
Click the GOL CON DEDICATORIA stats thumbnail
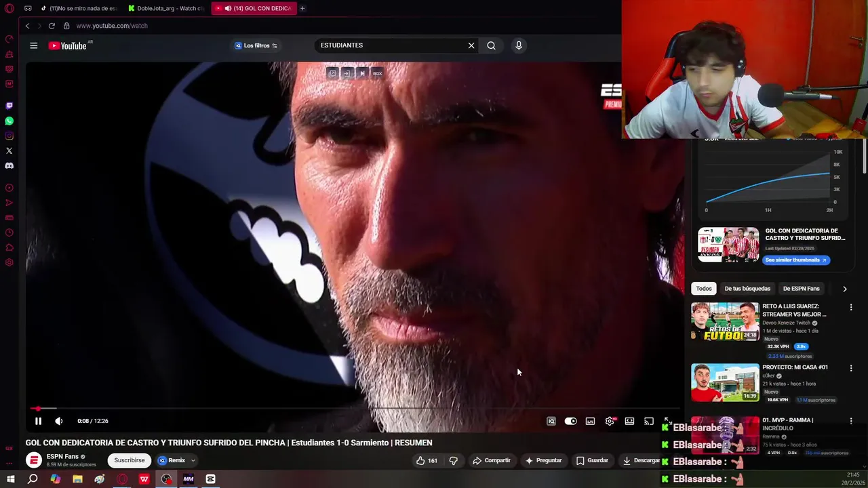coord(728,245)
